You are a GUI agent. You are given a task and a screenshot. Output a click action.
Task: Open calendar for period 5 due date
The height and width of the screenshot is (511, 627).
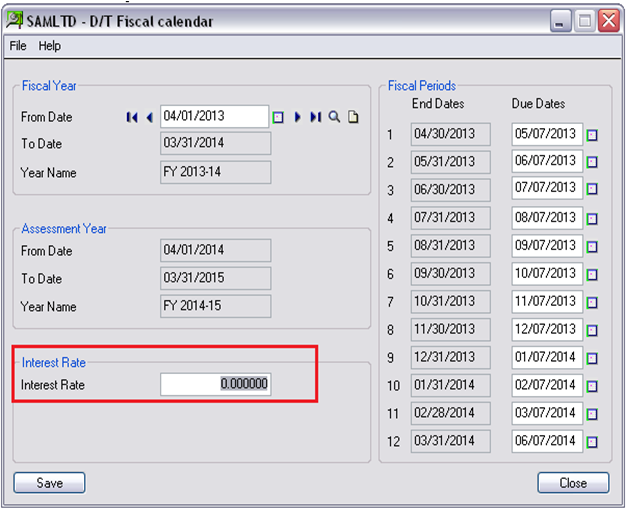pyautogui.click(x=592, y=247)
